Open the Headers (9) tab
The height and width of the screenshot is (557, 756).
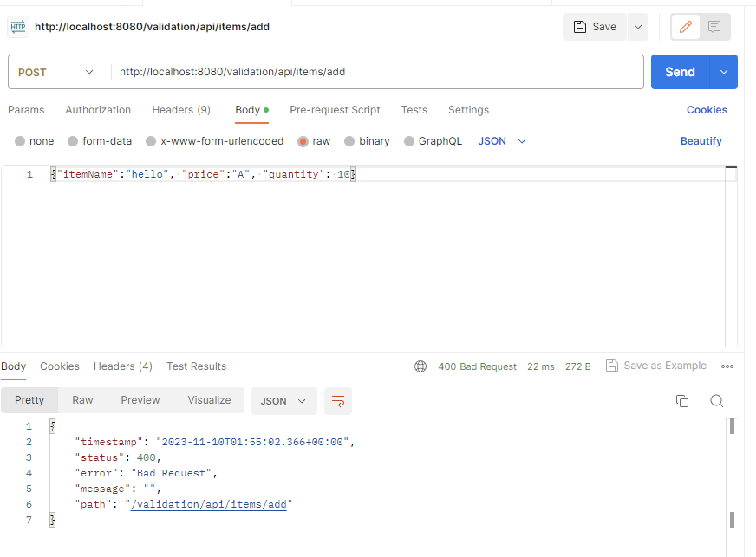tap(181, 110)
